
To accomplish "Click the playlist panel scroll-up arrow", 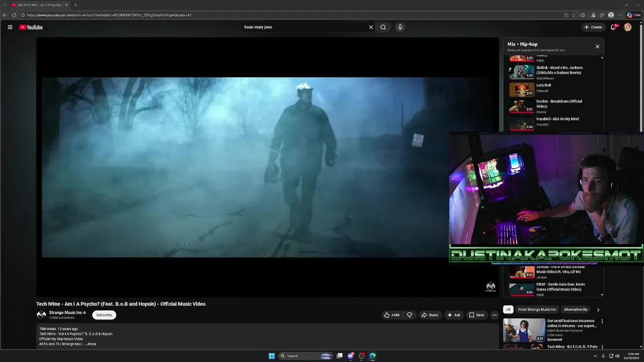I will (x=602, y=58).
